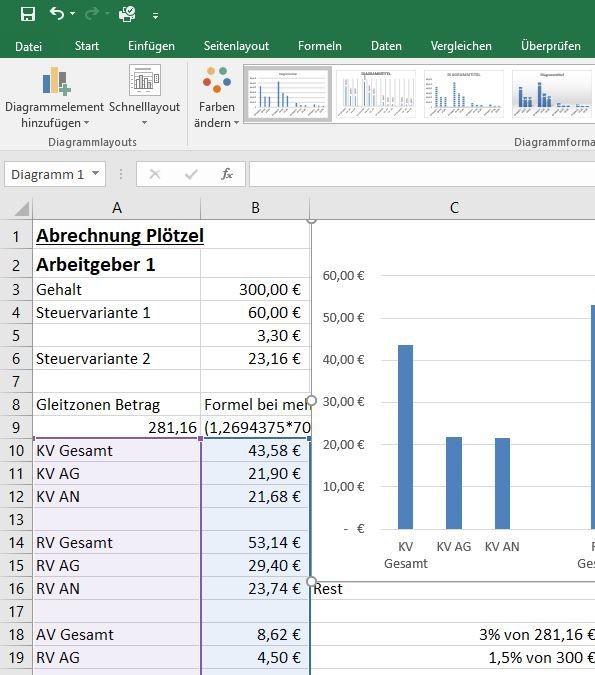
Task: Click the value '29,40 €'
Action: 274,566
